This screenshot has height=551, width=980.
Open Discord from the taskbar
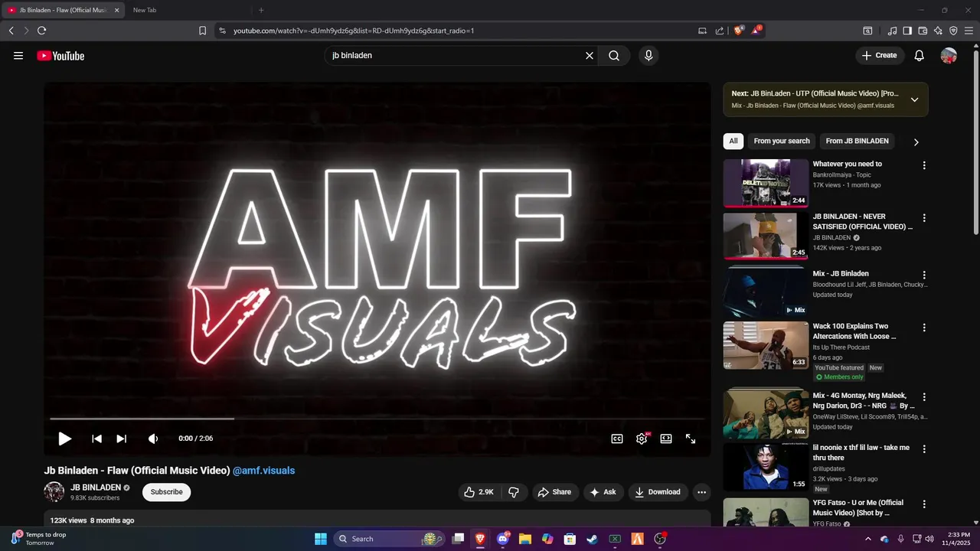(x=503, y=539)
